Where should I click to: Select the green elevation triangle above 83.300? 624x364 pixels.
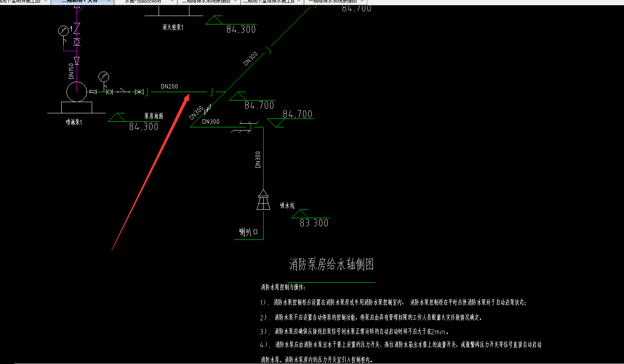coord(300,214)
